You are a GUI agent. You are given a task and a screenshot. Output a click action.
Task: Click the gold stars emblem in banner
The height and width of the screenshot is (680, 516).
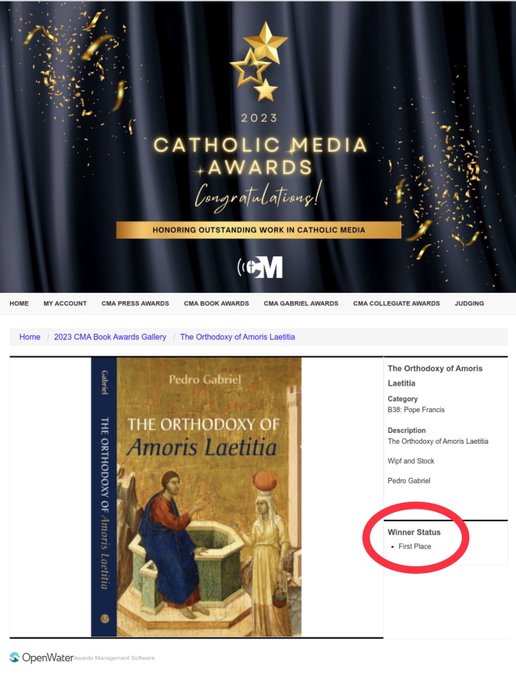tap(259, 62)
